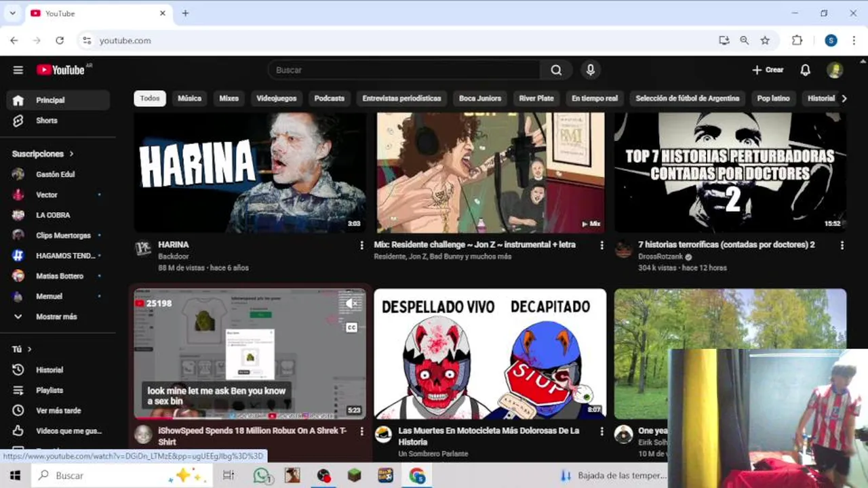Image resolution: width=868 pixels, height=488 pixels.
Task: Click the Crear button
Action: [x=768, y=70]
